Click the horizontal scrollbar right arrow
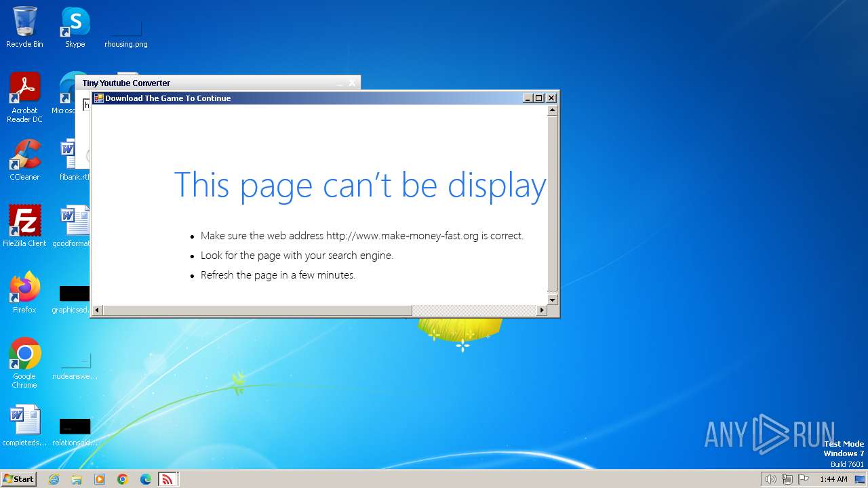The image size is (868, 488). [x=541, y=310]
